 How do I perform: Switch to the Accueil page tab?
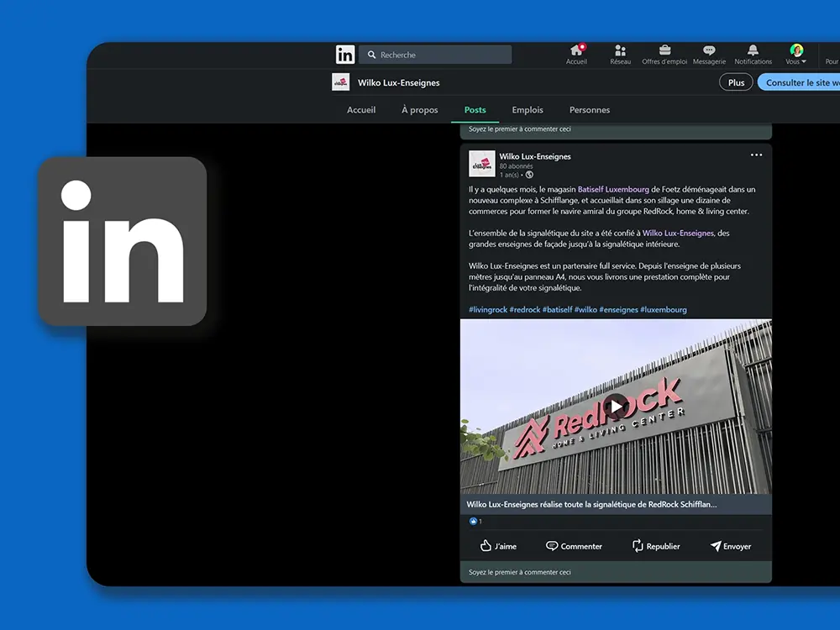pos(361,110)
